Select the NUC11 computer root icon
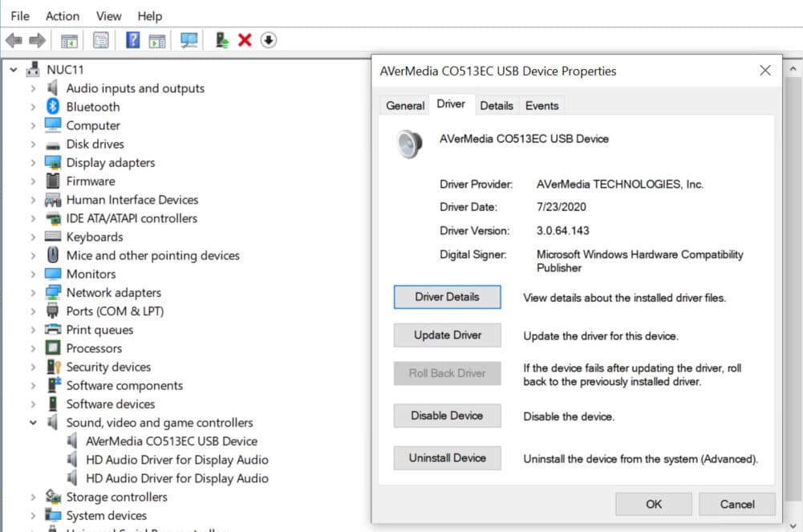Screen dimensions: 803x532 point(33,69)
